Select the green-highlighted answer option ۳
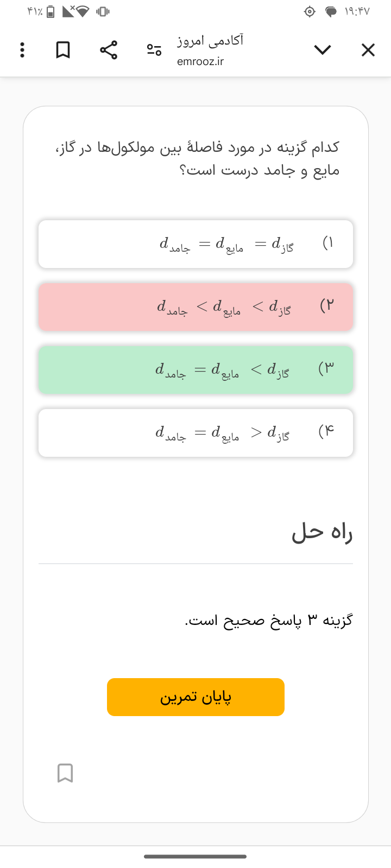 pyautogui.click(x=195, y=370)
